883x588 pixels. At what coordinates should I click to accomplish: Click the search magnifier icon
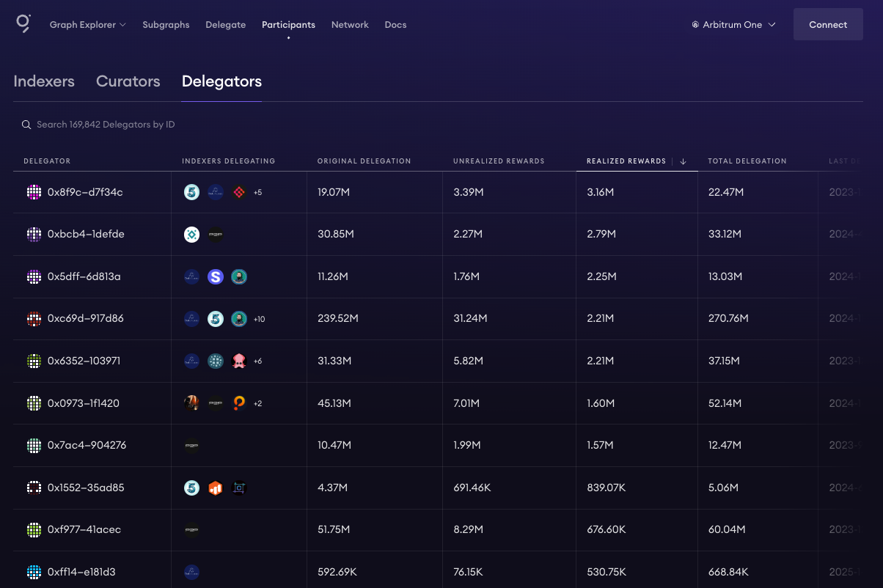[26, 125]
